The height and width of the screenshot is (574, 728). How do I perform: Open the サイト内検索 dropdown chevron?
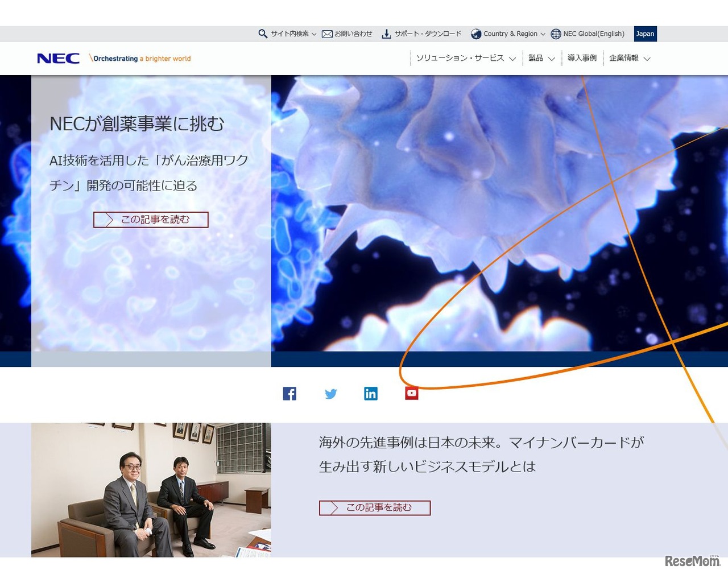point(315,34)
